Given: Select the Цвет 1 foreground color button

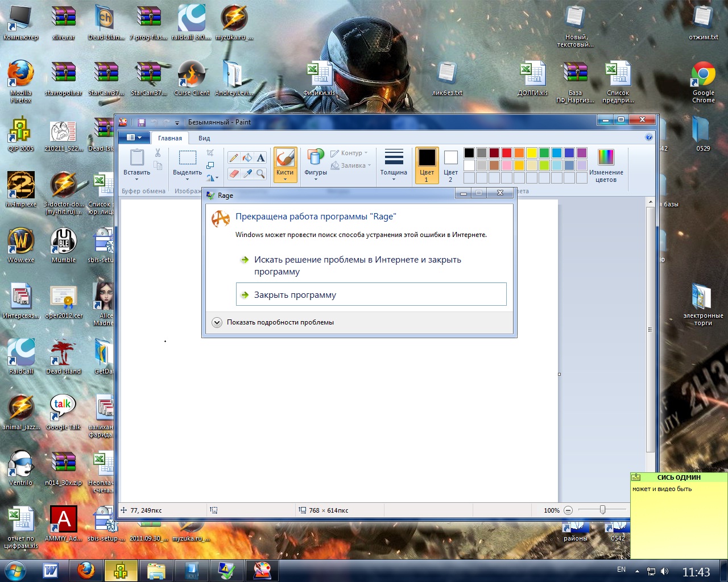Looking at the screenshot, I should click(x=427, y=165).
